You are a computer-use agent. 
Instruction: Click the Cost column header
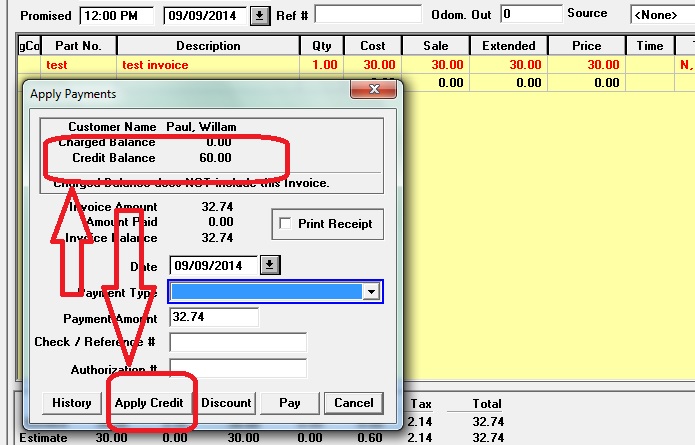[373, 46]
